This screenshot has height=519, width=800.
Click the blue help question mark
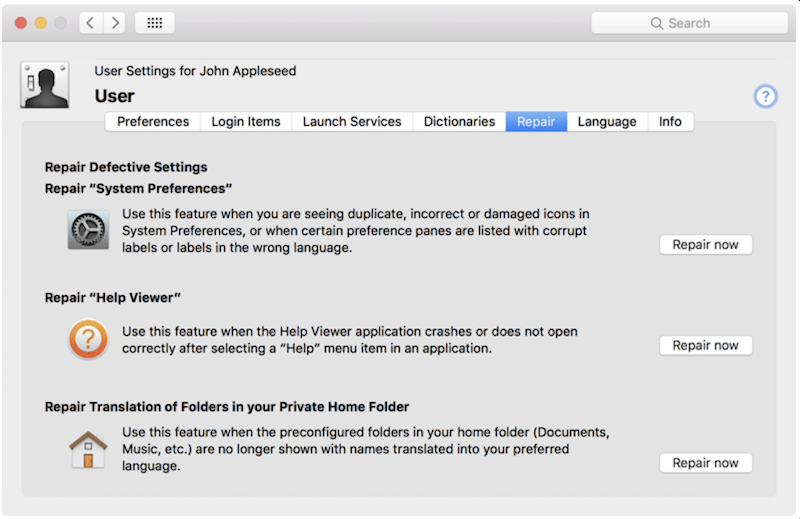pos(765,96)
